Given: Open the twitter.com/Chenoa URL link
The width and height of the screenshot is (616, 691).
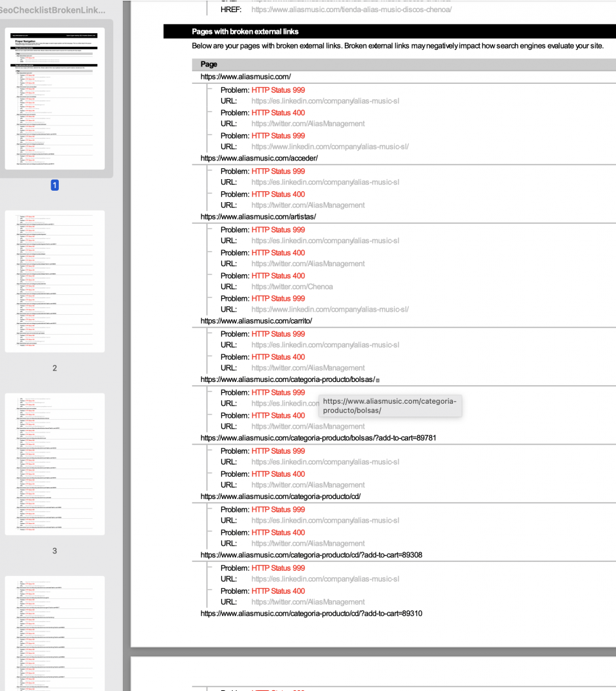Looking at the screenshot, I should click(292, 287).
